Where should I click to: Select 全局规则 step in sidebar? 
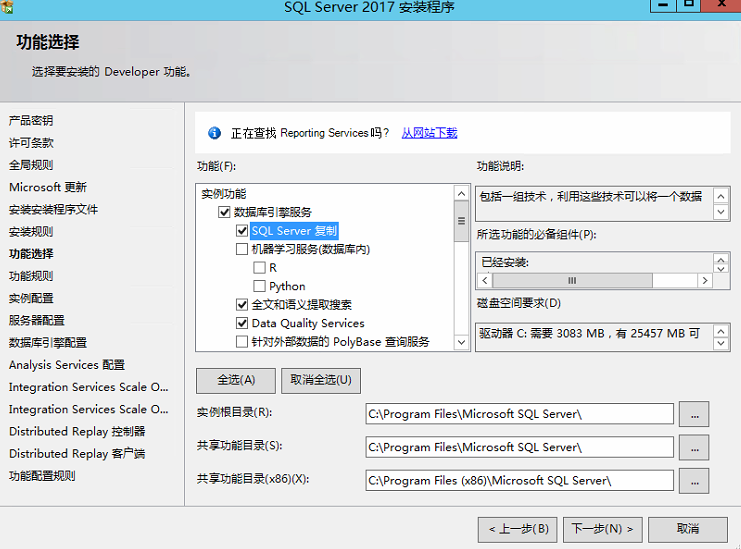pos(31,165)
